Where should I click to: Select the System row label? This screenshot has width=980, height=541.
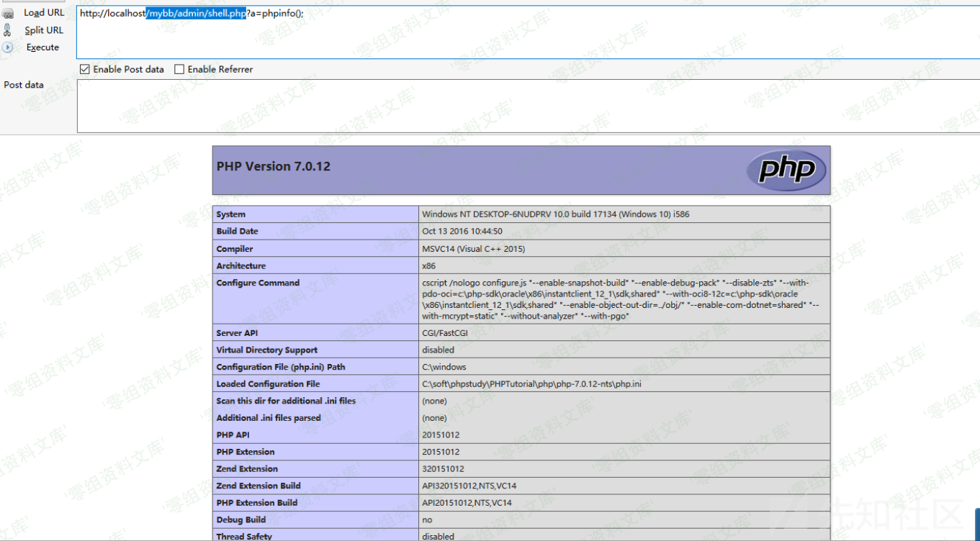tap(231, 214)
